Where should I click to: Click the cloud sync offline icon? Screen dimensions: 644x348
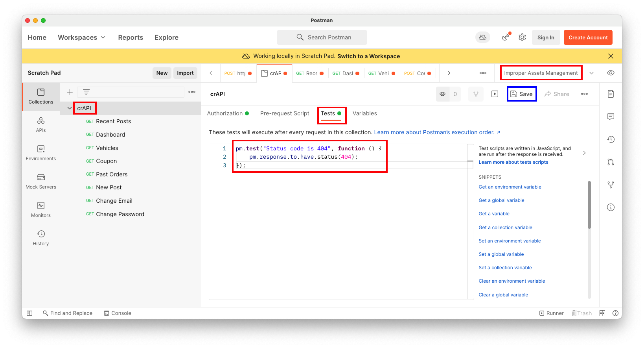482,37
